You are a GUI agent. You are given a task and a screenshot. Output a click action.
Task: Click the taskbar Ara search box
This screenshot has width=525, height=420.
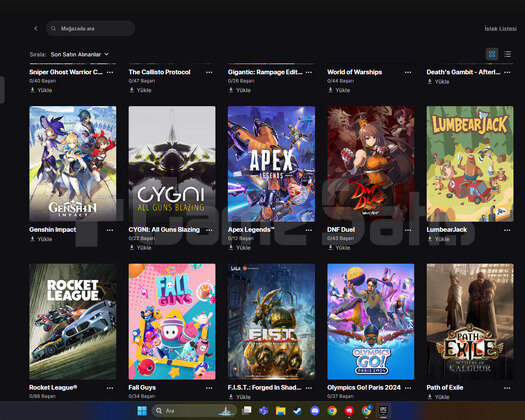pos(195,411)
